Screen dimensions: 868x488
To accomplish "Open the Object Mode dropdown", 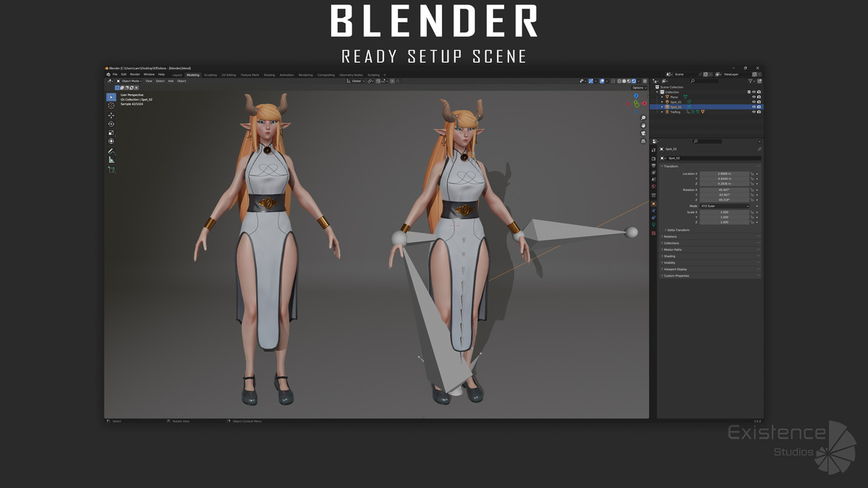I will tap(129, 81).
